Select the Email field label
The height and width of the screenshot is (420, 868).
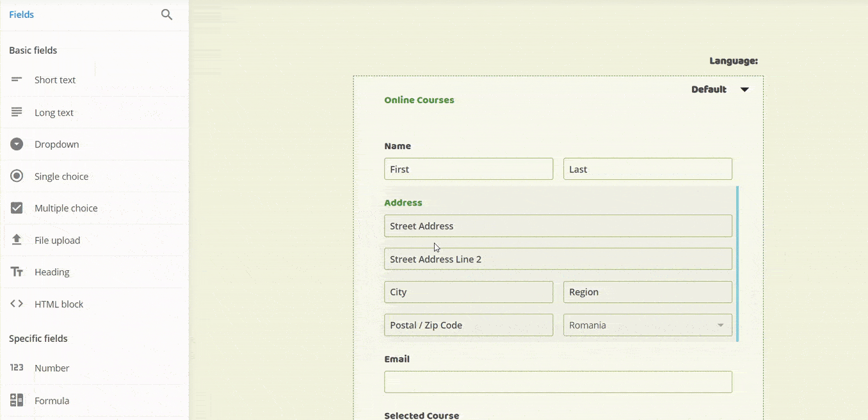pos(397,359)
